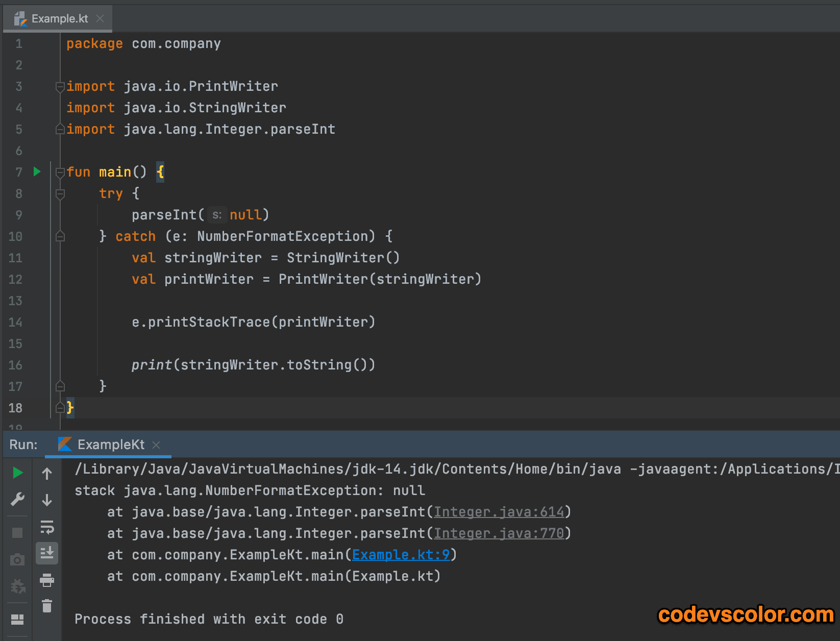Attach debugger to the process
The image size is (840, 641).
pyautogui.click(x=17, y=587)
